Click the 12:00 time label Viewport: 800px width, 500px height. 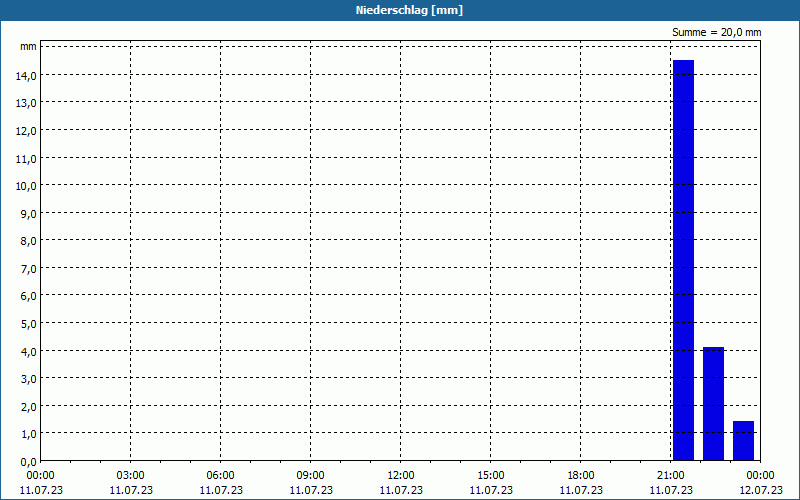pyautogui.click(x=401, y=476)
